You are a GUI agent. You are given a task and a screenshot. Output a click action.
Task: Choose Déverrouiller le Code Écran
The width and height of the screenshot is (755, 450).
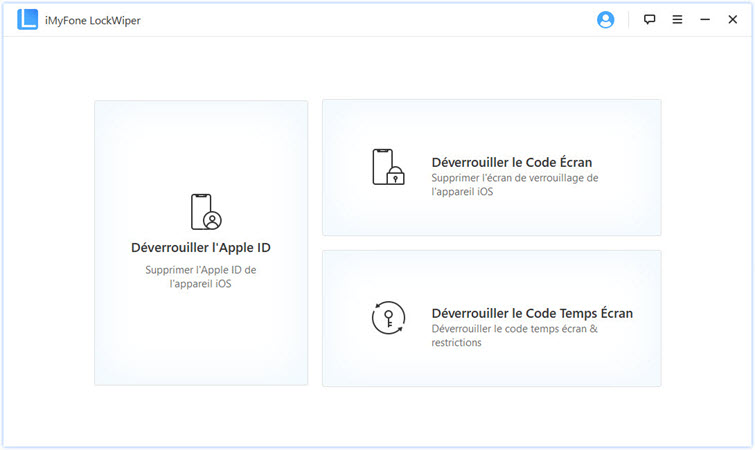[x=511, y=162]
